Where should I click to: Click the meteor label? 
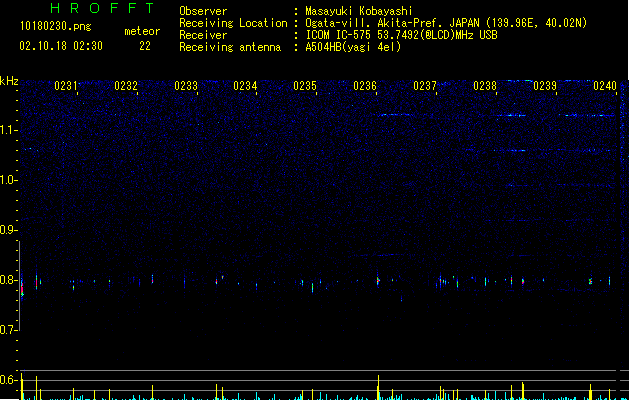[x=142, y=31]
